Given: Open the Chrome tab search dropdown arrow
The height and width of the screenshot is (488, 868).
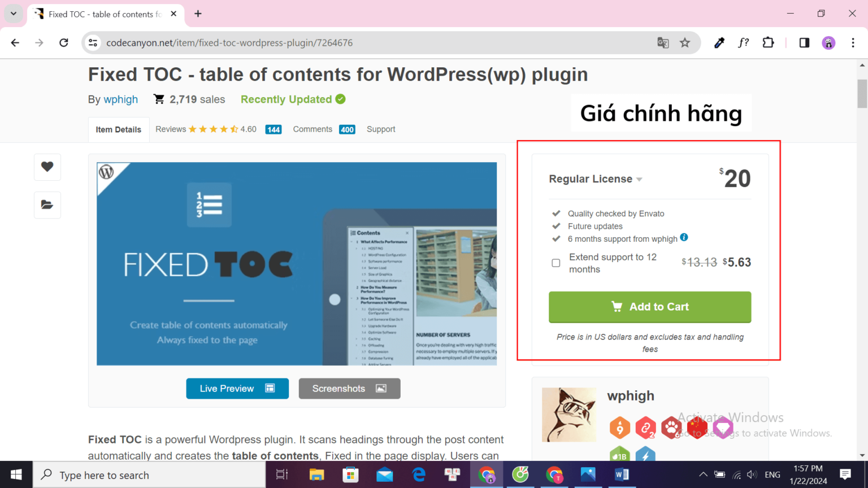Looking at the screenshot, I should click(x=14, y=14).
